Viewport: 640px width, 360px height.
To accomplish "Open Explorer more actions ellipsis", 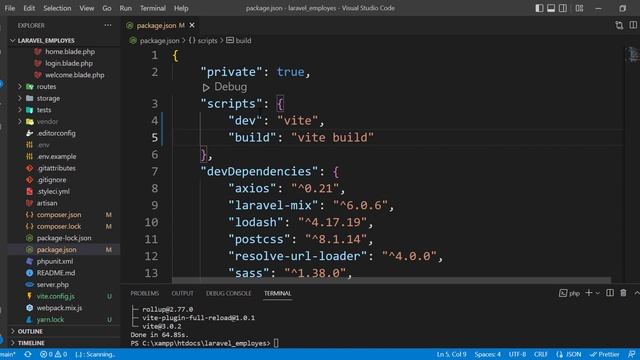I will [x=108, y=25].
